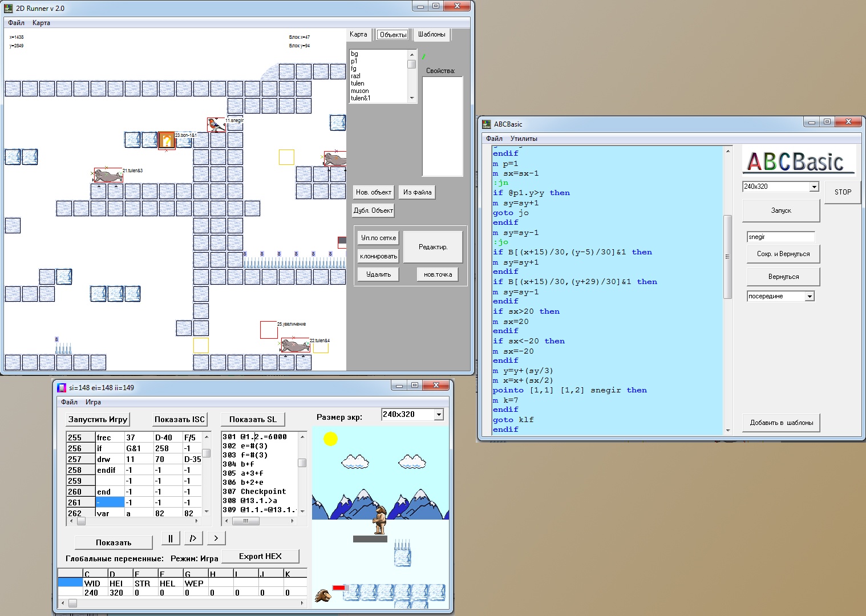
Task: Open the Файл menu in 2D Runner
Action: [x=17, y=23]
